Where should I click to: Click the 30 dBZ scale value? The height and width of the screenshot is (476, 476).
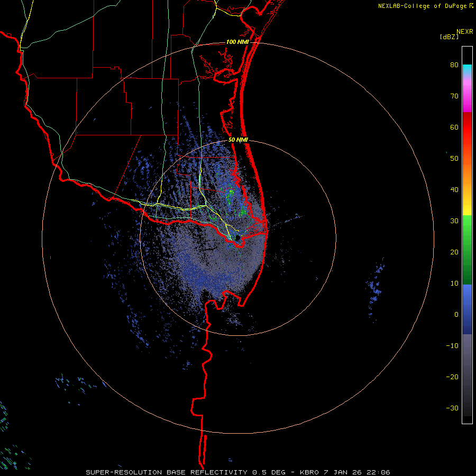454,221
